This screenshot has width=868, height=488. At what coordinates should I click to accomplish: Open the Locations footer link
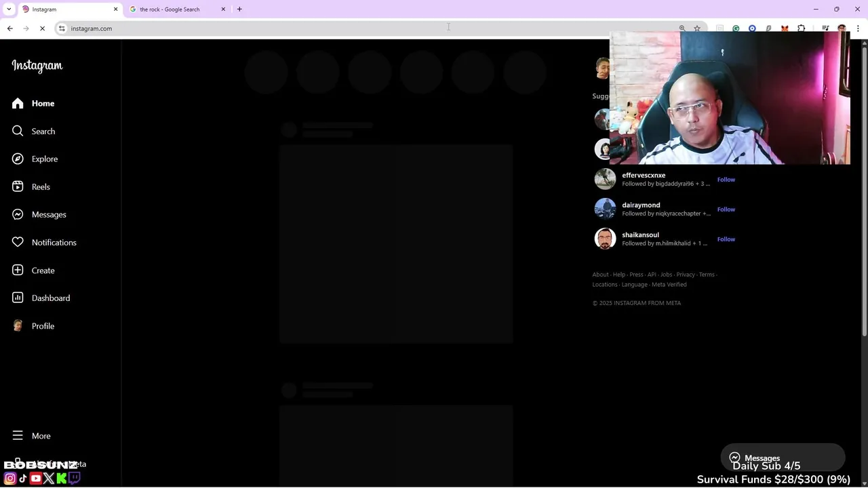(605, 285)
